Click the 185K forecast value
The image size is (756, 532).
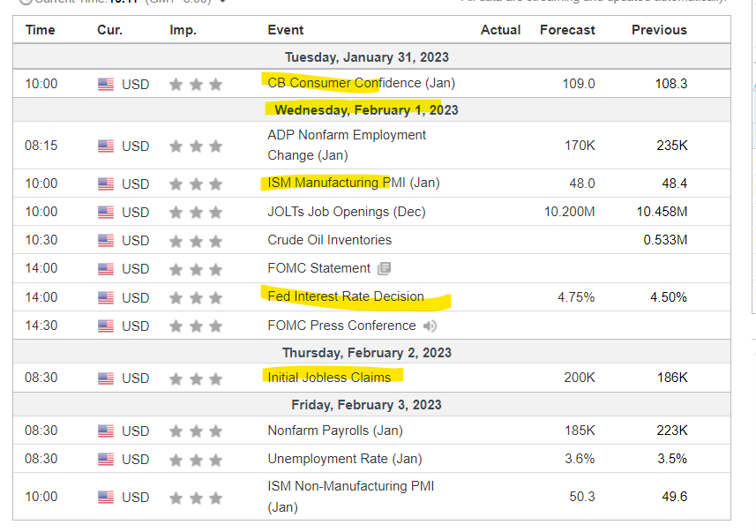point(580,431)
